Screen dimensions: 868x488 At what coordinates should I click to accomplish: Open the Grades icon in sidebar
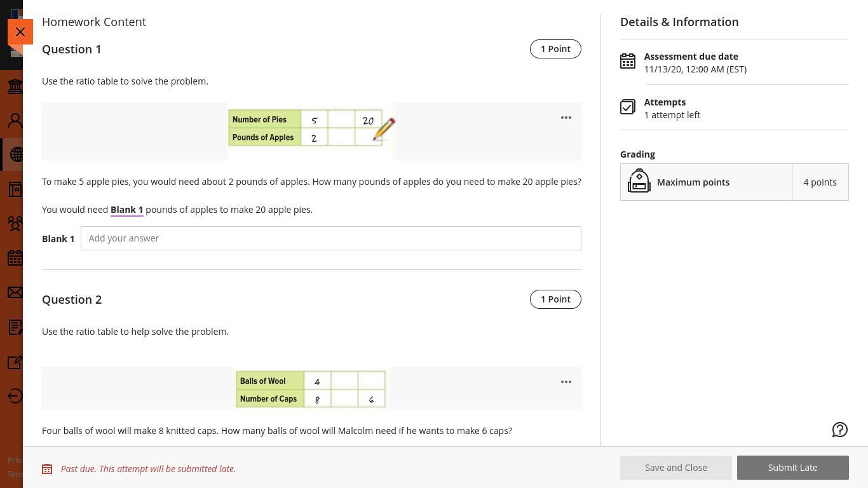click(x=15, y=327)
